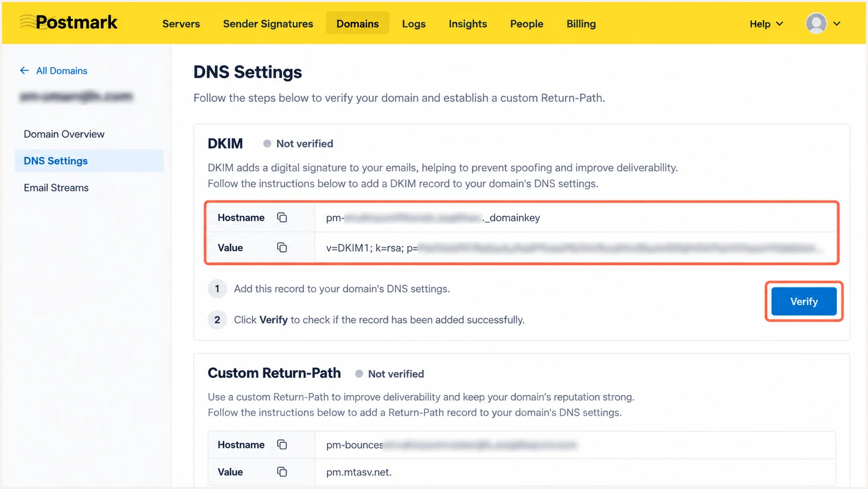Click Verify for the DKIM record
The height and width of the screenshot is (489, 868).
pyautogui.click(x=804, y=301)
